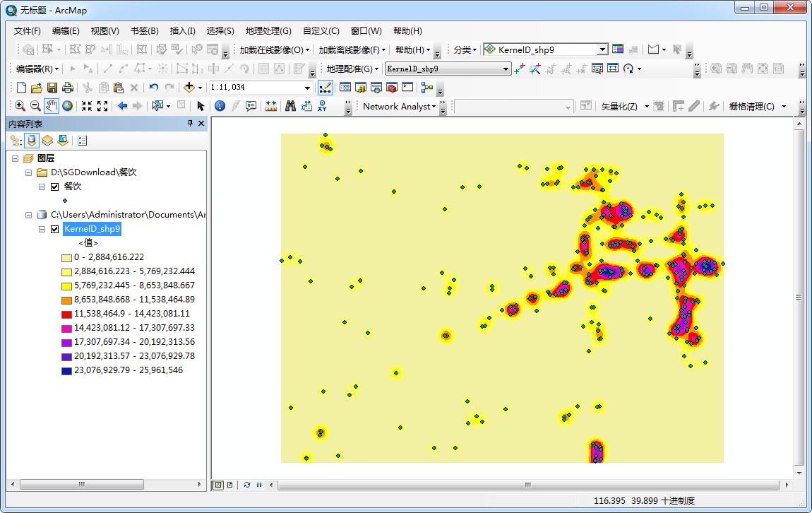
Task: Toggle the KernelD_shp9 layer checkbox
Action: click(x=54, y=229)
